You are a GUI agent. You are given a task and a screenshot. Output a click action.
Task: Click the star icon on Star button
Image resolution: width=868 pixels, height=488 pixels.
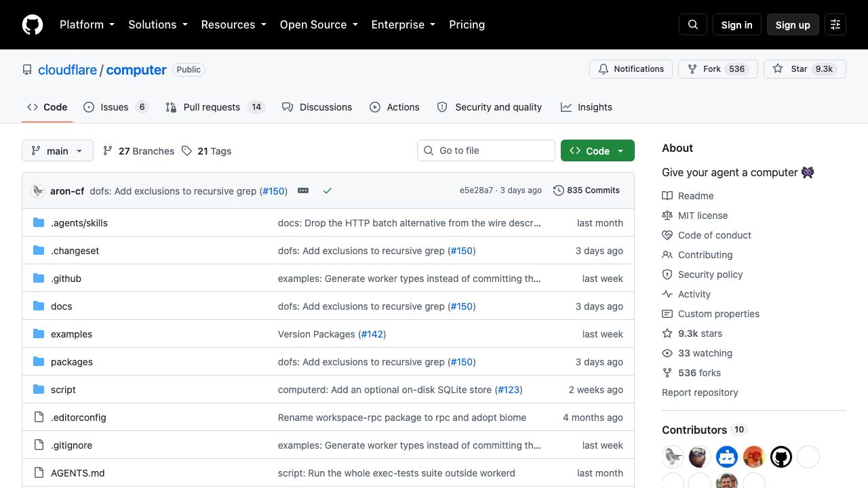click(x=778, y=69)
